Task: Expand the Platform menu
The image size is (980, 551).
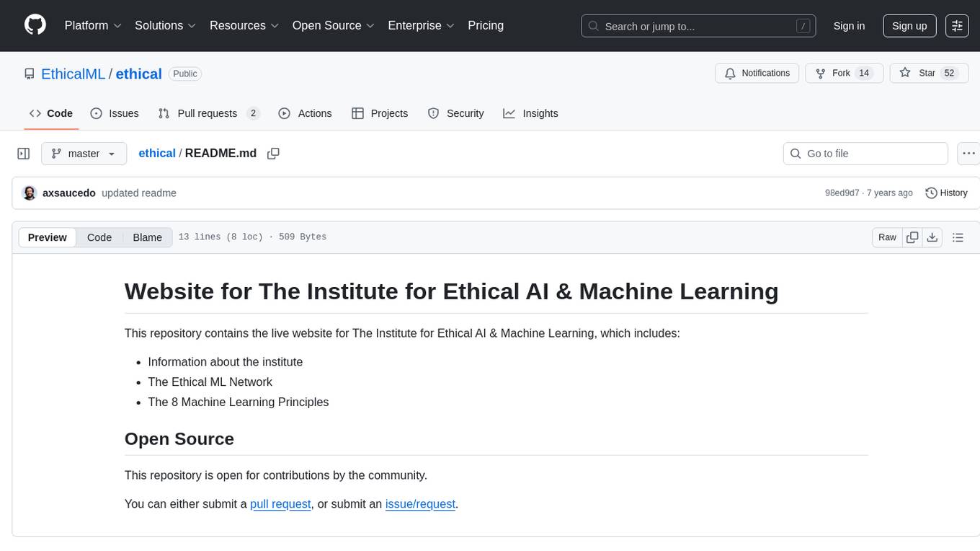Action: [93, 25]
